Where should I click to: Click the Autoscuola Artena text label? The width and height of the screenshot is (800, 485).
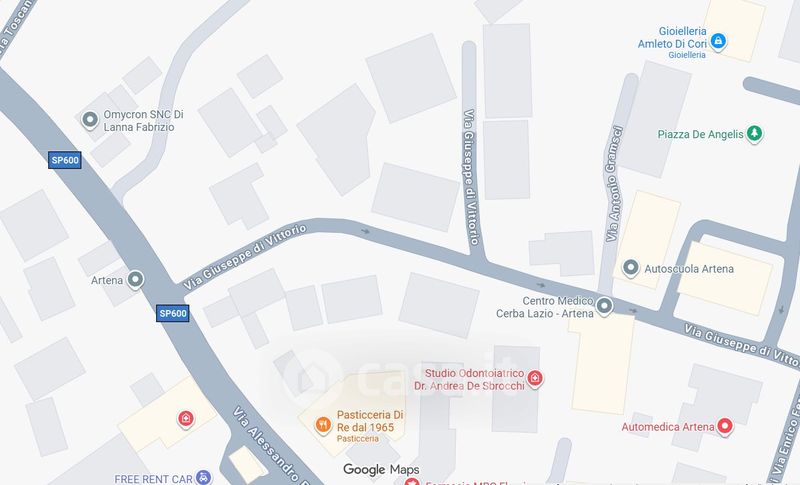pyautogui.click(x=689, y=269)
